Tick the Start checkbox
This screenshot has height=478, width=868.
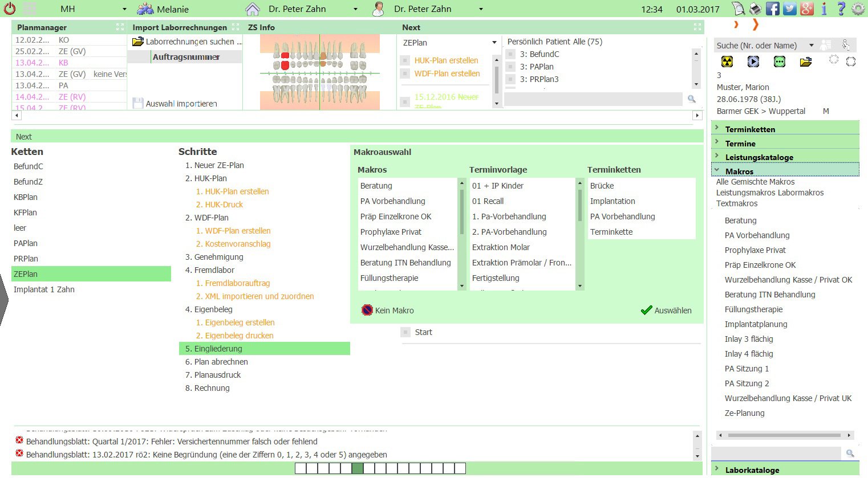405,332
